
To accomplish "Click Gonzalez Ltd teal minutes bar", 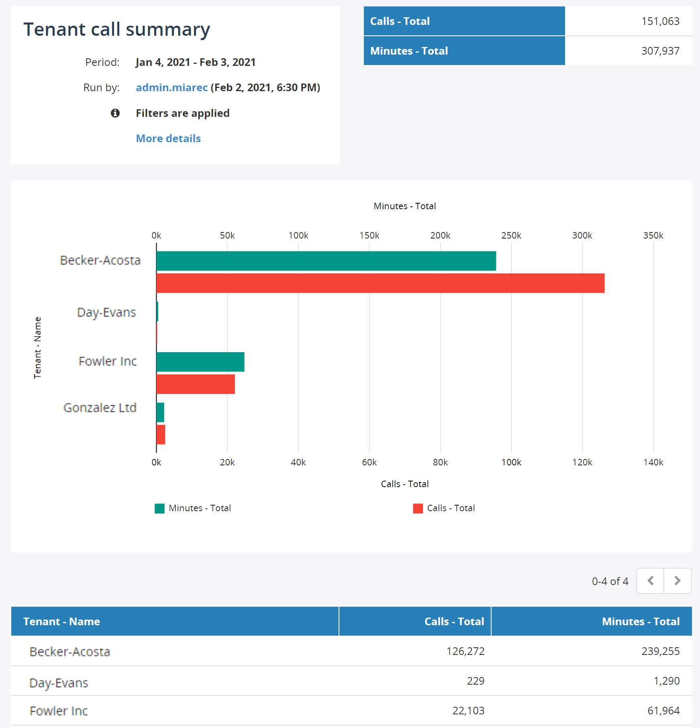I will pos(160,412).
